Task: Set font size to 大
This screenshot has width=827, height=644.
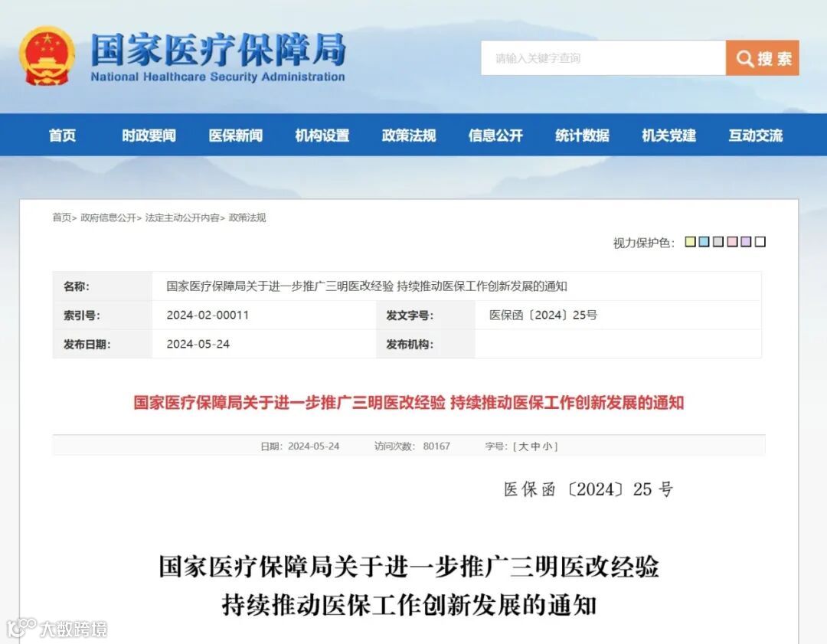Action: click(x=523, y=446)
